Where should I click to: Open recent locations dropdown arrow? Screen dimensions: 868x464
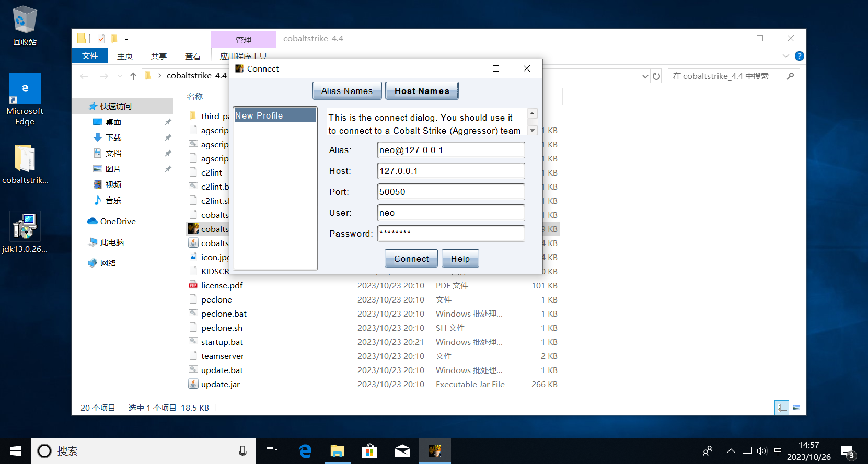coord(120,76)
